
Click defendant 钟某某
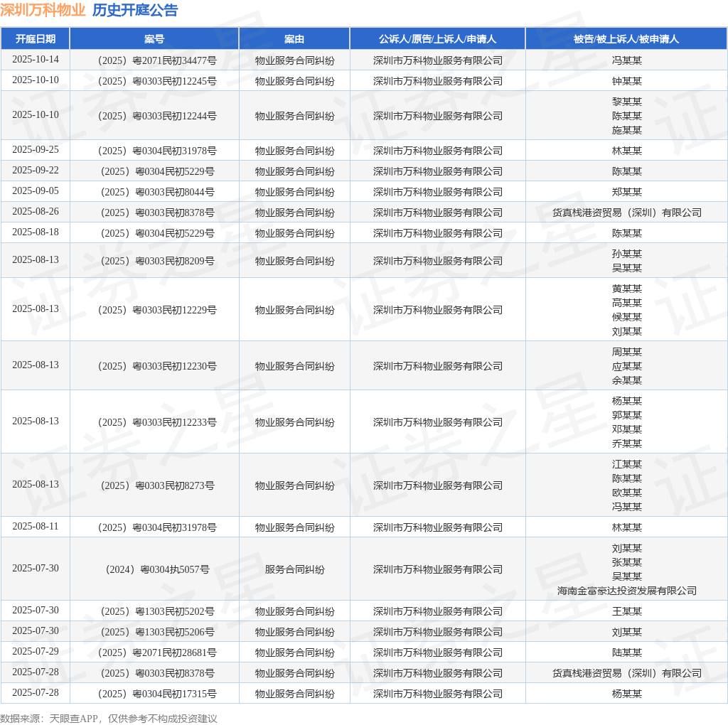click(x=627, y=81)
